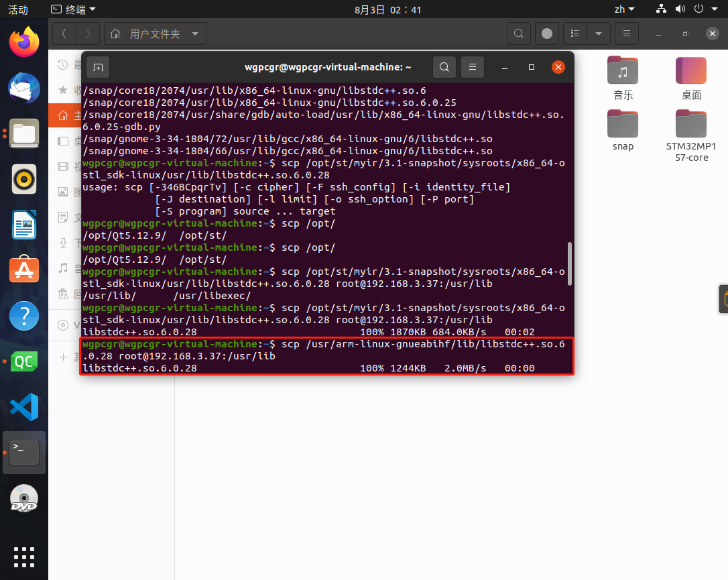Click the line 'usage: scp [-346BCpqrTv]'
This screenshot has height=580, width=728.
(x=155, y=187)
